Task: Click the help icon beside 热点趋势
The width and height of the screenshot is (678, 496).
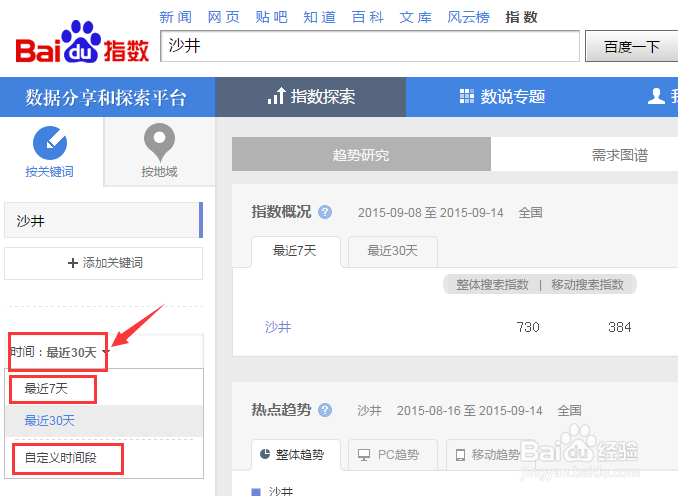Action: [325, 410]
